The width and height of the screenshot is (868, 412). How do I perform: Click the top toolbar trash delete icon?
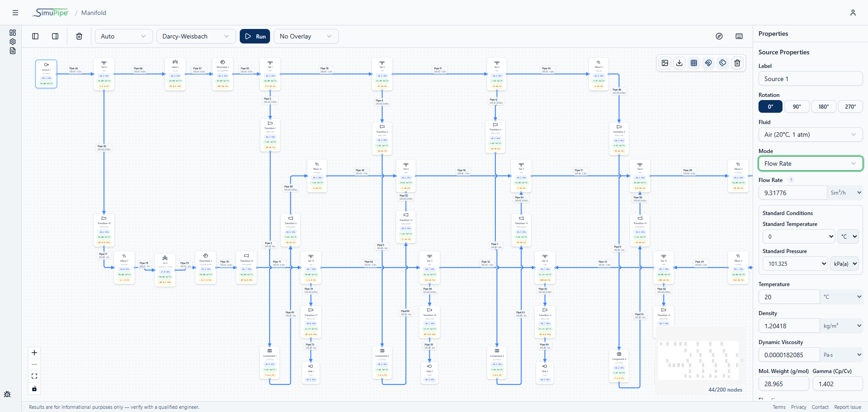79,36
